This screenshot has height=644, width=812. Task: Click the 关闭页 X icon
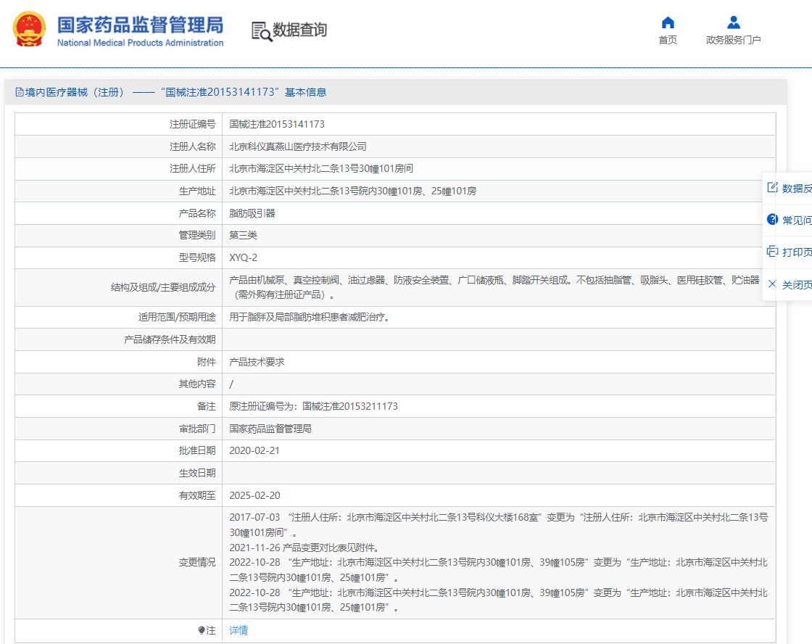(771, 284)
